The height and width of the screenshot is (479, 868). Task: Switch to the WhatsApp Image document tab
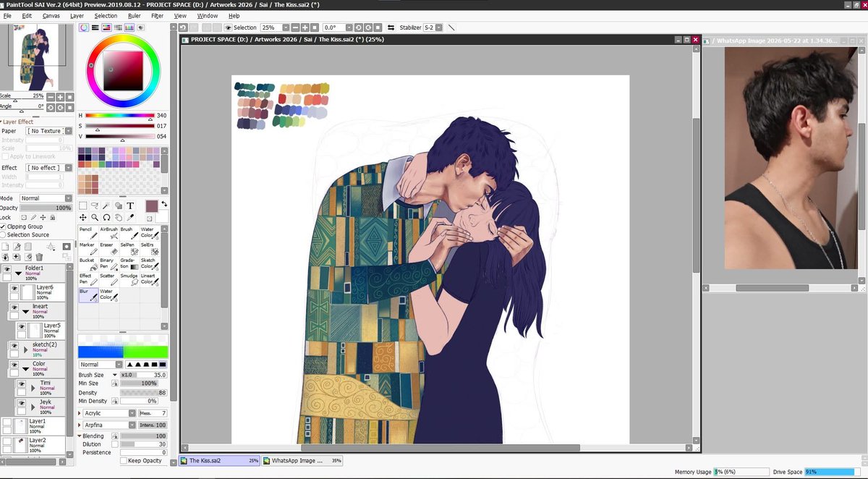coord(302,460)
